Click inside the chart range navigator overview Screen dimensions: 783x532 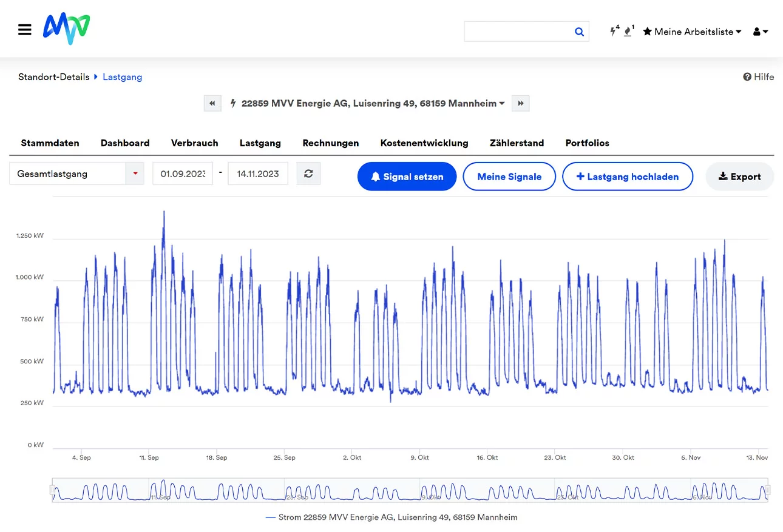(410, 490)
